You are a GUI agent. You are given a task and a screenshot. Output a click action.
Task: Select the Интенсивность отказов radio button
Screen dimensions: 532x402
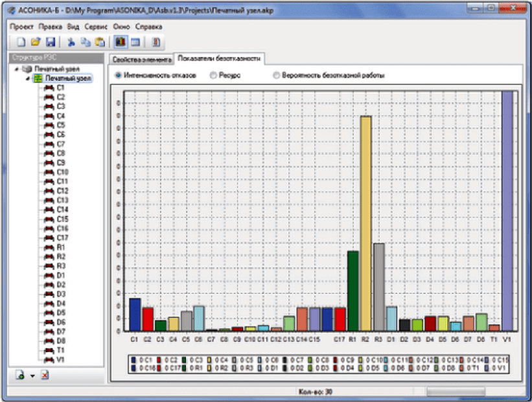118,75
